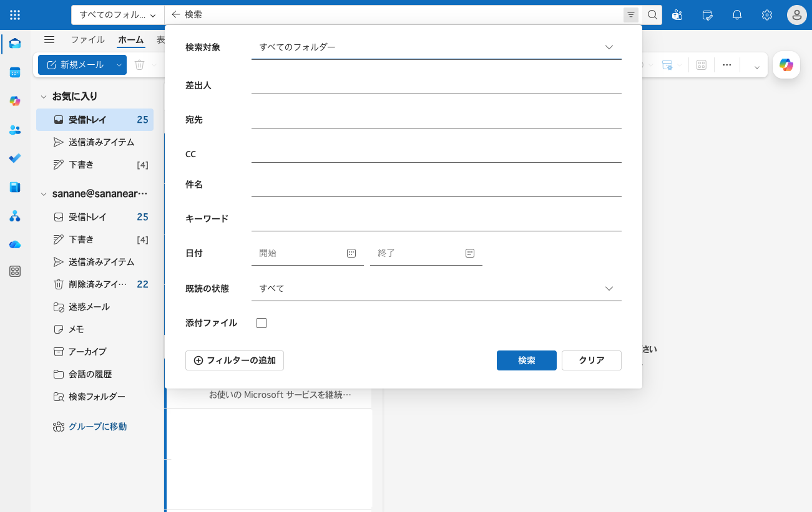Toggle the search filters icon
The height and width of the screenshot is (512, 812).
coord(631,15)
